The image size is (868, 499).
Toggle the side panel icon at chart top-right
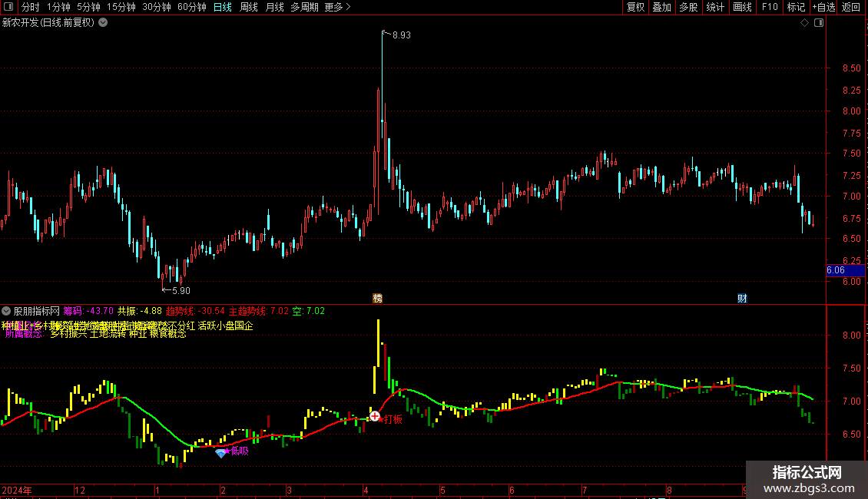pyautogui.click(x=819, y=23)
